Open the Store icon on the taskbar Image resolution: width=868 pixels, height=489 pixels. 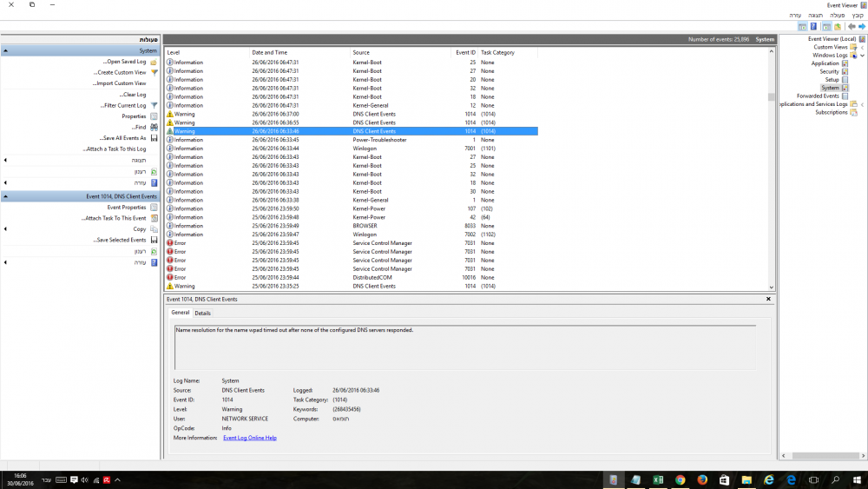(x=724, y=480)
